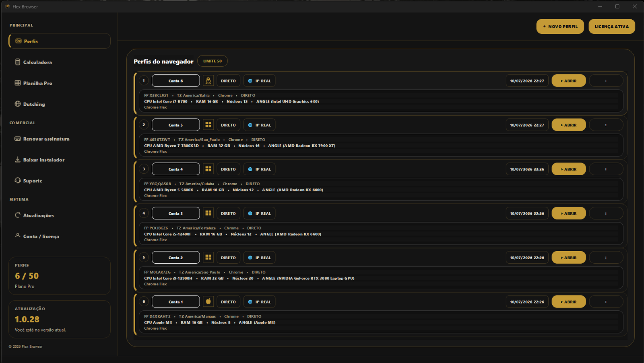644x363 pixels.
Task: Open the three-dot menu for Conta 2
Action: click(606, 258)
